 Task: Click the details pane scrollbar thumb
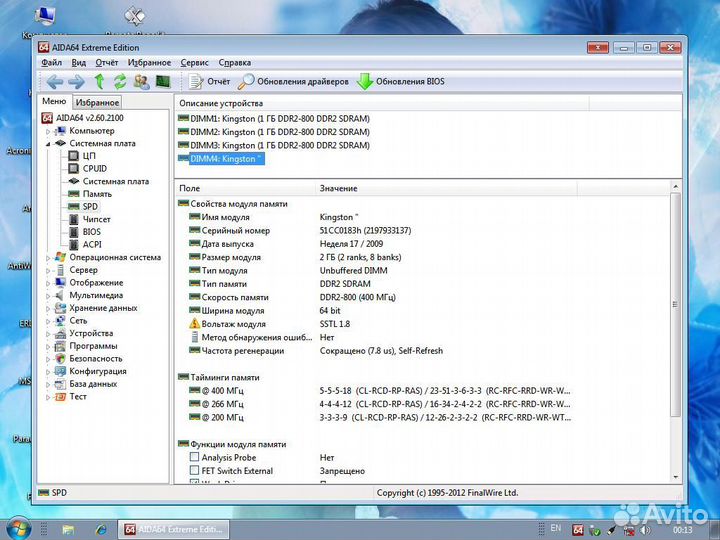(x=675, y=305)
